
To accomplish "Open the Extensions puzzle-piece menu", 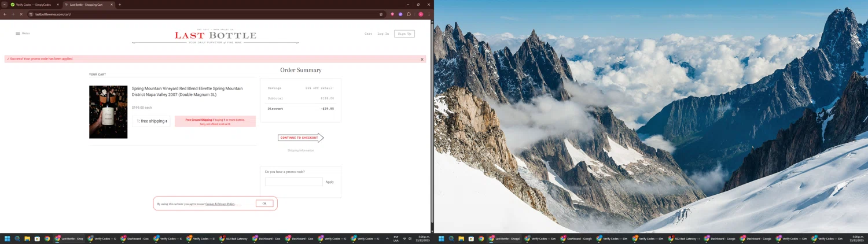I will coord(409,14).
